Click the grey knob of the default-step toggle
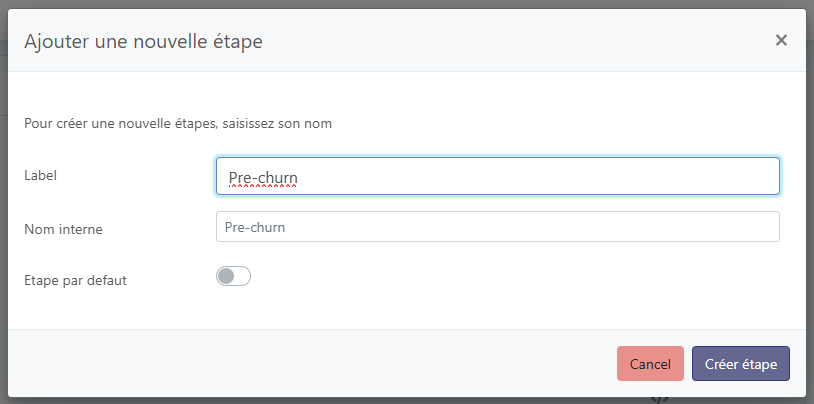Image resolution: width=814 pixels, height=404 pixels. point(226,276)
